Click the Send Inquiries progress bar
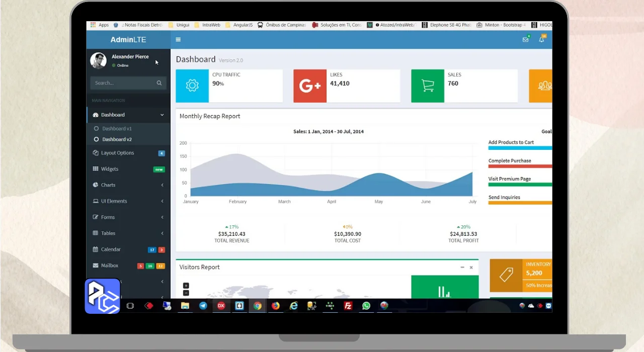The height and width of the screenshot is (352, 644). tap(520, 203)
